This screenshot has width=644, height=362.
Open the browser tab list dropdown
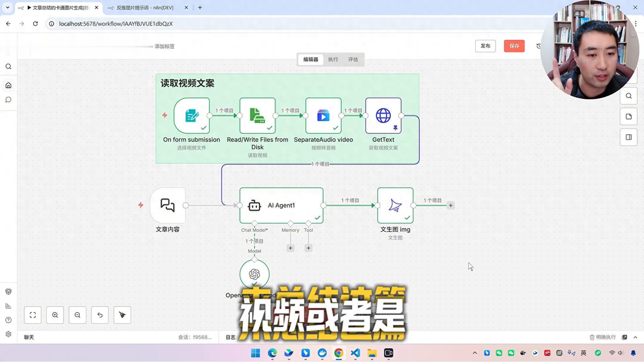coord(7,7)
